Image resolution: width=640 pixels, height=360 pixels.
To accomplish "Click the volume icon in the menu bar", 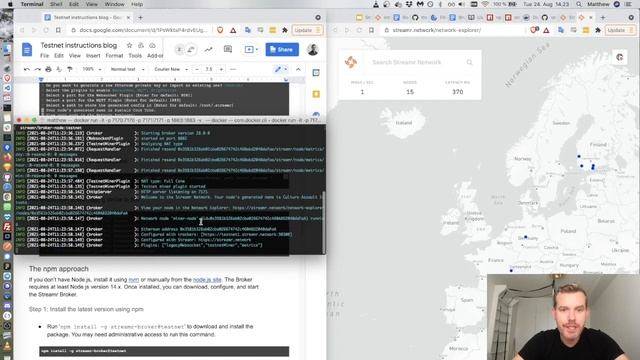I will coord(462,4).
